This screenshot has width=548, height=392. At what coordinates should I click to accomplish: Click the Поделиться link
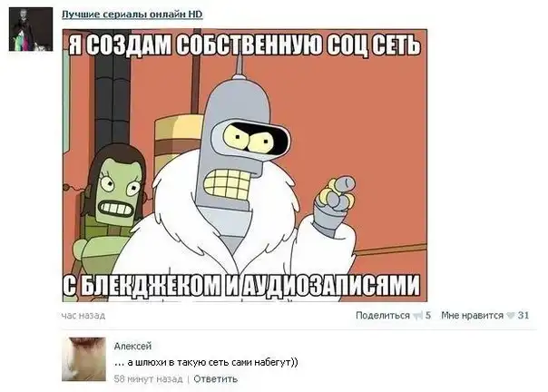(x=382, y=316)
